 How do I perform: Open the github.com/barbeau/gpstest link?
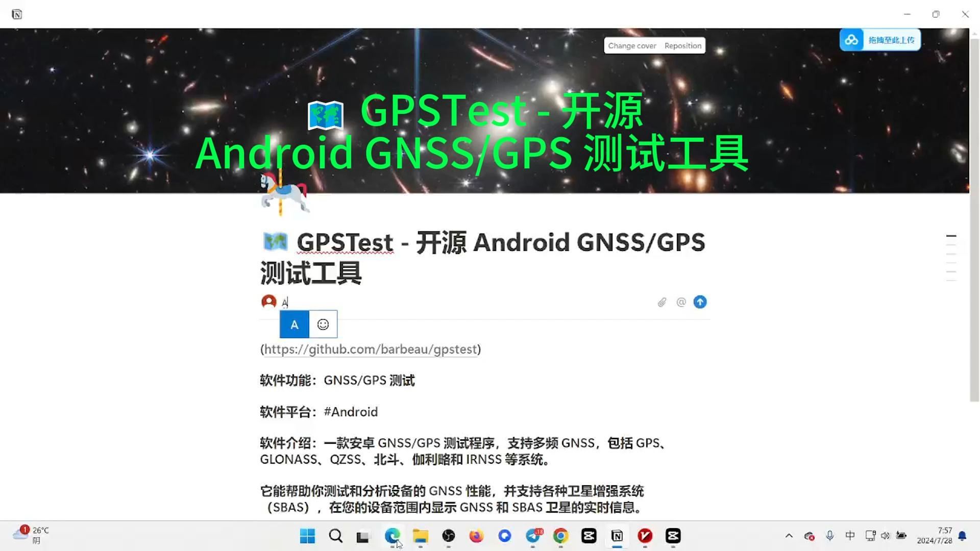coord(371,349)
